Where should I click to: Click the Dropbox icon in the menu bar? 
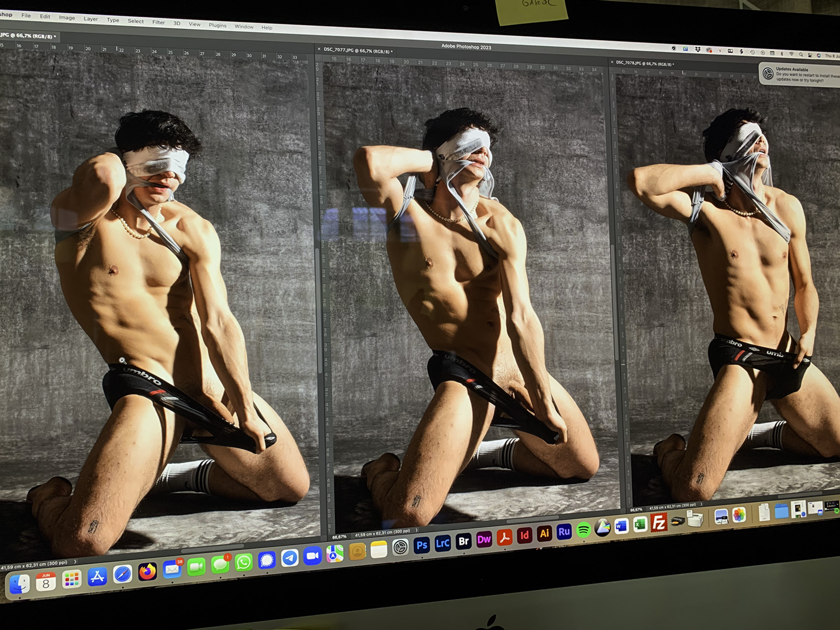pos(698,49)
